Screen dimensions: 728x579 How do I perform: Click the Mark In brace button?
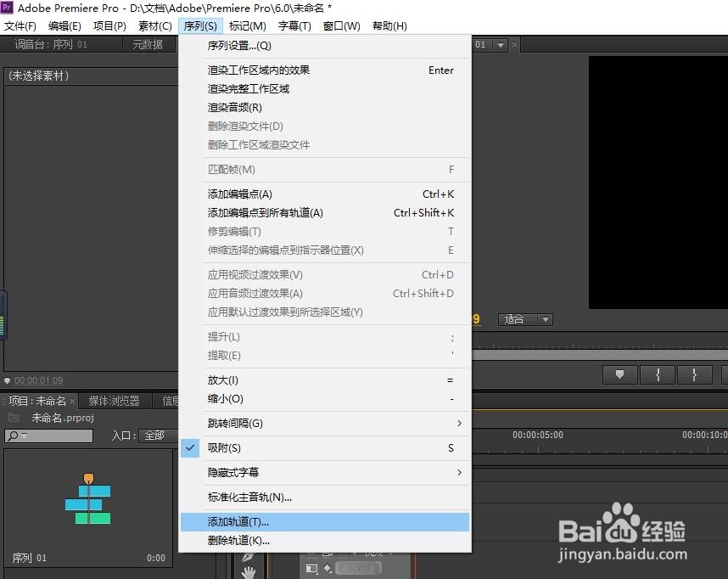click(658, 374)
